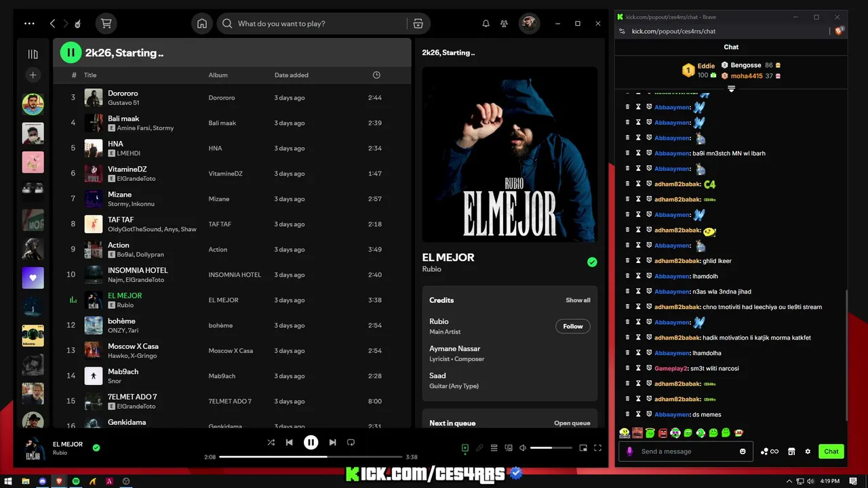Follow artist Rubio
Viewport: 868px width, 488px height.
pos(572,326)
